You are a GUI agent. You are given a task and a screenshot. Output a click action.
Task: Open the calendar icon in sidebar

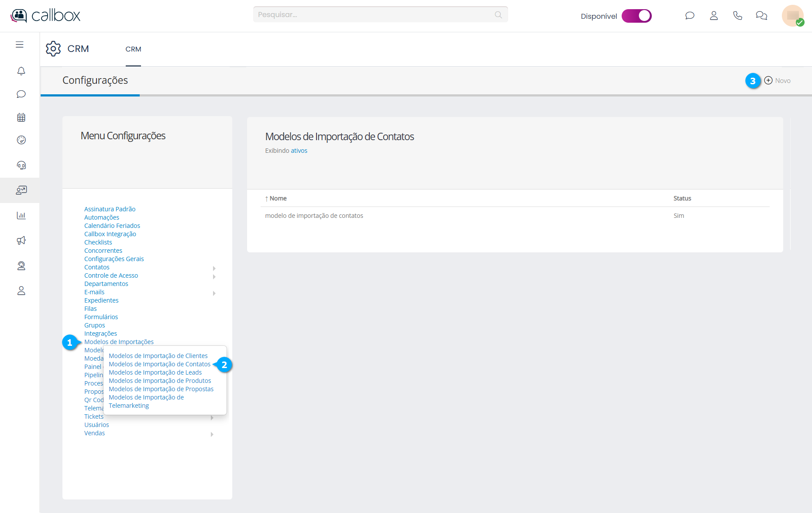point(21,117)
